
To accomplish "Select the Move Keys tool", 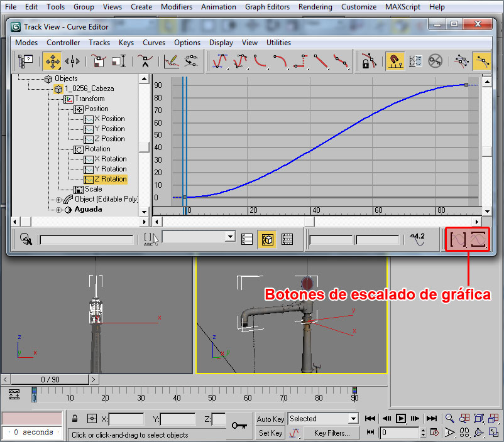I will (x=52, y=61).
